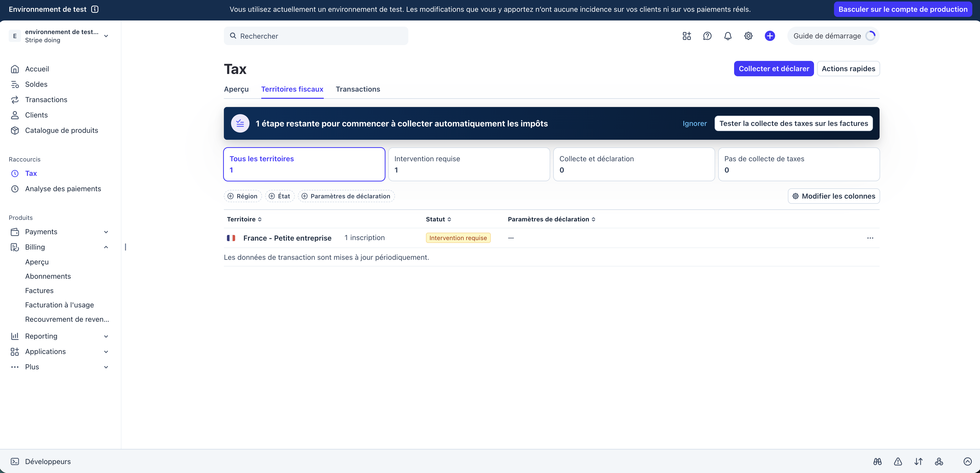
Task: Open the France - Petite entreprise row
Action: (x=552, y=238)
